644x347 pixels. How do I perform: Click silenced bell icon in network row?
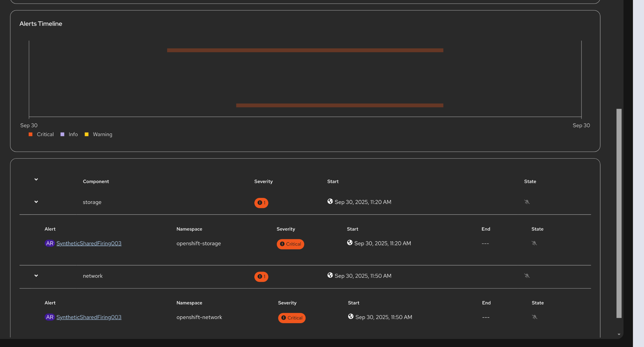point(527,276)
